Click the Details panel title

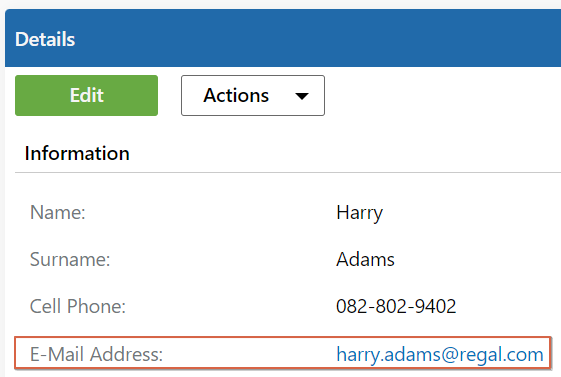click(x=45, y=39)
